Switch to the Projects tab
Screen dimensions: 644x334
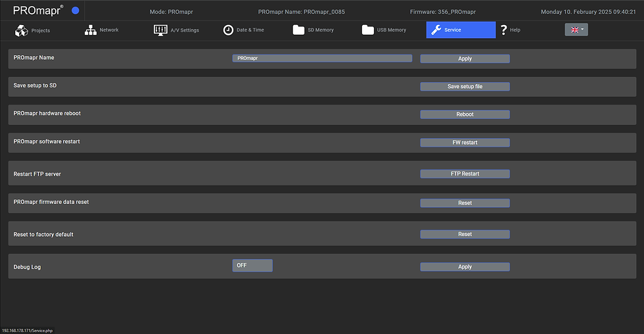click(x=41, y=30)
